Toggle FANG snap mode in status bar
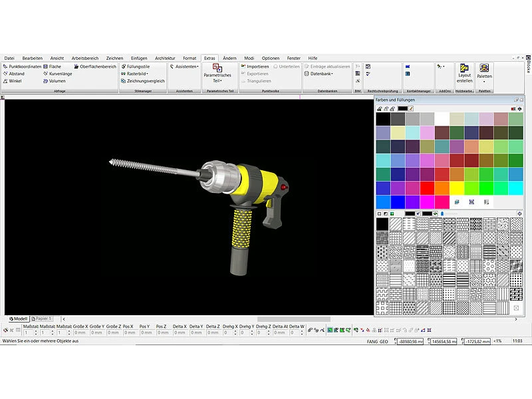This screenshot has height=399, width=532. [x=372, y=341]
